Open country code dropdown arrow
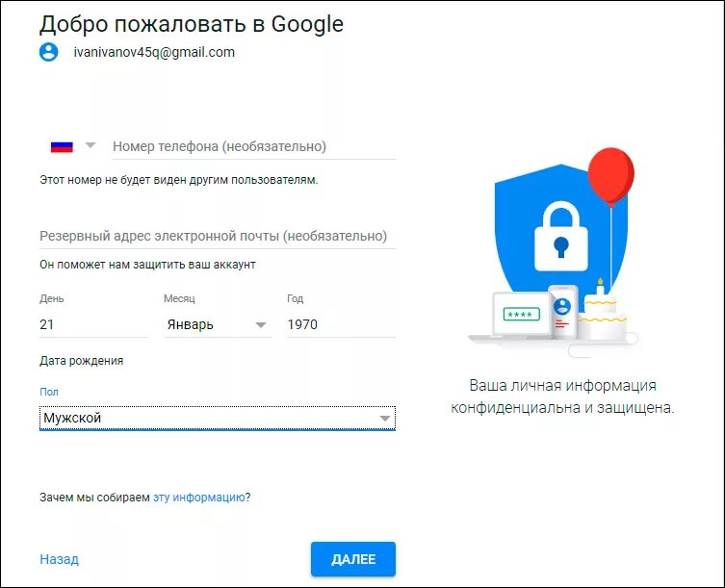725x588 pixels. point(91,146)
